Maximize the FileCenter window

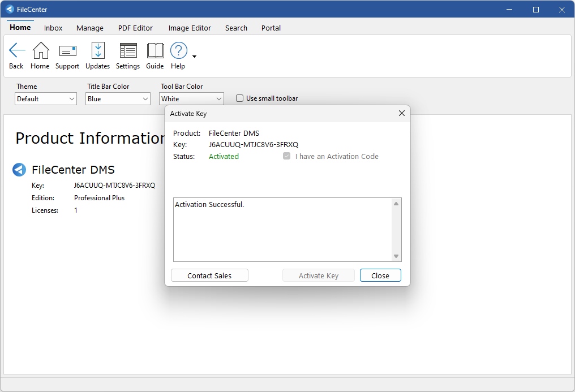(536, 9)
